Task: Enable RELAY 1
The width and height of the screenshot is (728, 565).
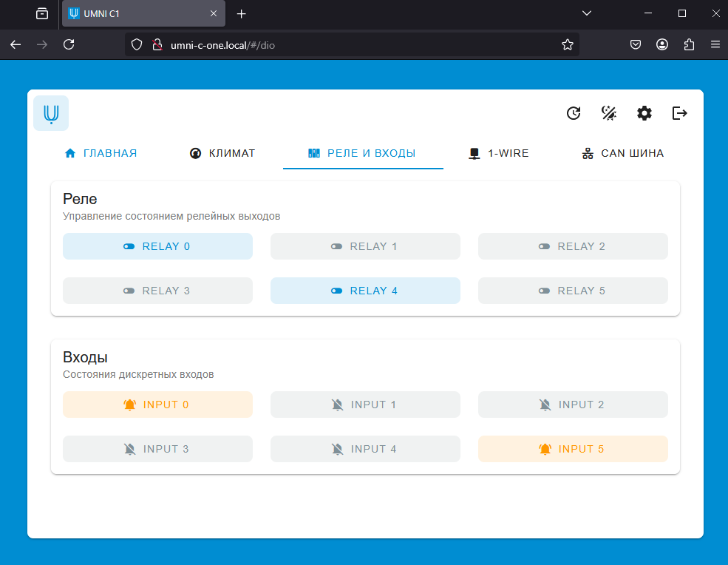Action: 365,246
